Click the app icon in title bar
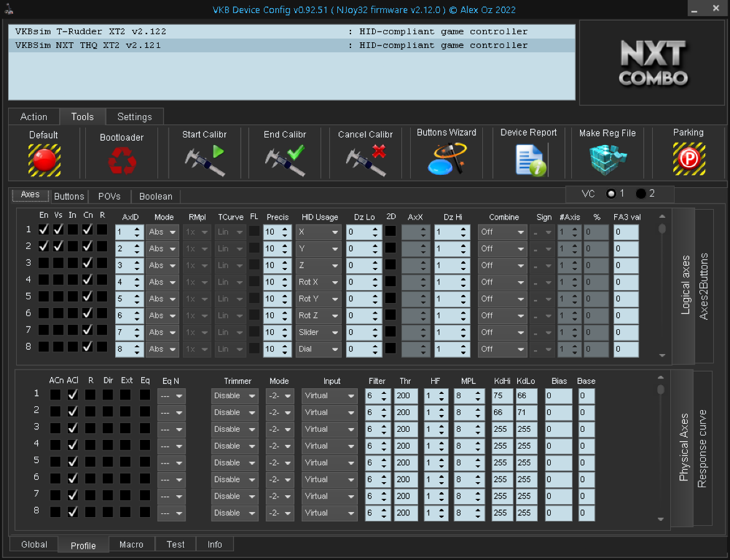The width and height of the screenshot is (730, 560). coord(9,9)
